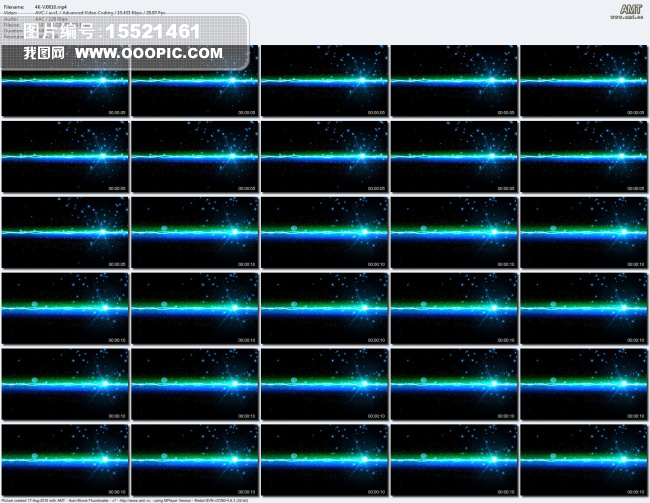The image size is (650, 503).
Task: Open the second thumbnail in the top row
Action: tap(195, 81)
